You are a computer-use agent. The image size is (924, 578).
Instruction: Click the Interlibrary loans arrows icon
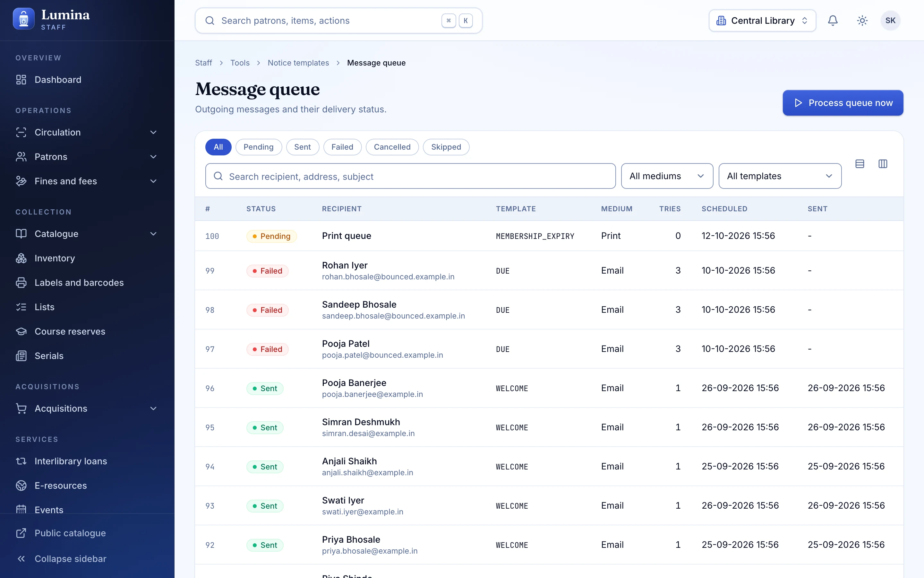click(x=21, y=461)
